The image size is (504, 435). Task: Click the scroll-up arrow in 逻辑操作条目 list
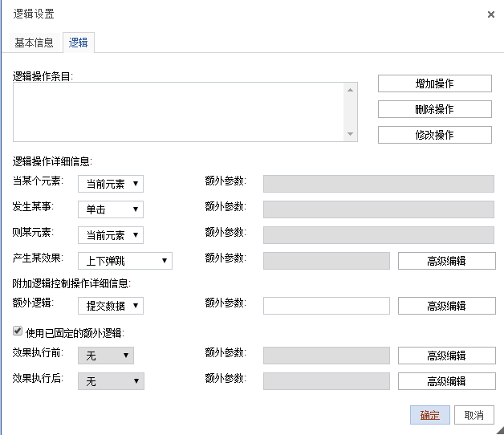click(351, 91)
